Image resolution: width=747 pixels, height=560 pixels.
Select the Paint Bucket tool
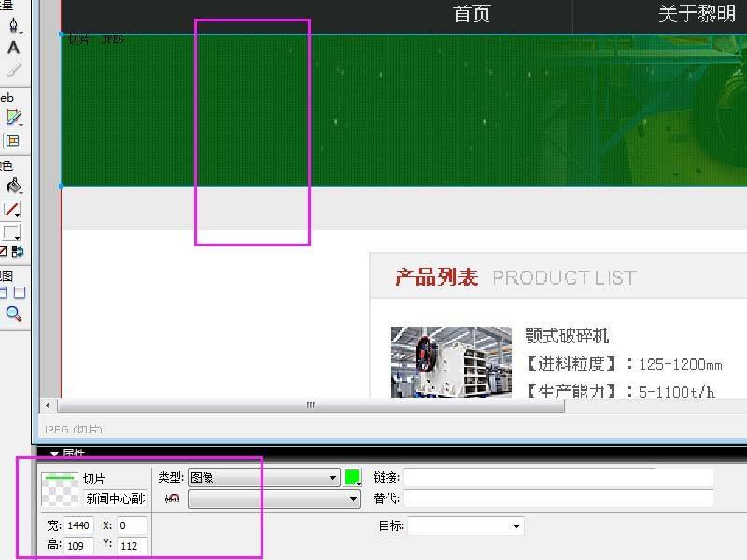pyautogui.click(x=13, y=186)
